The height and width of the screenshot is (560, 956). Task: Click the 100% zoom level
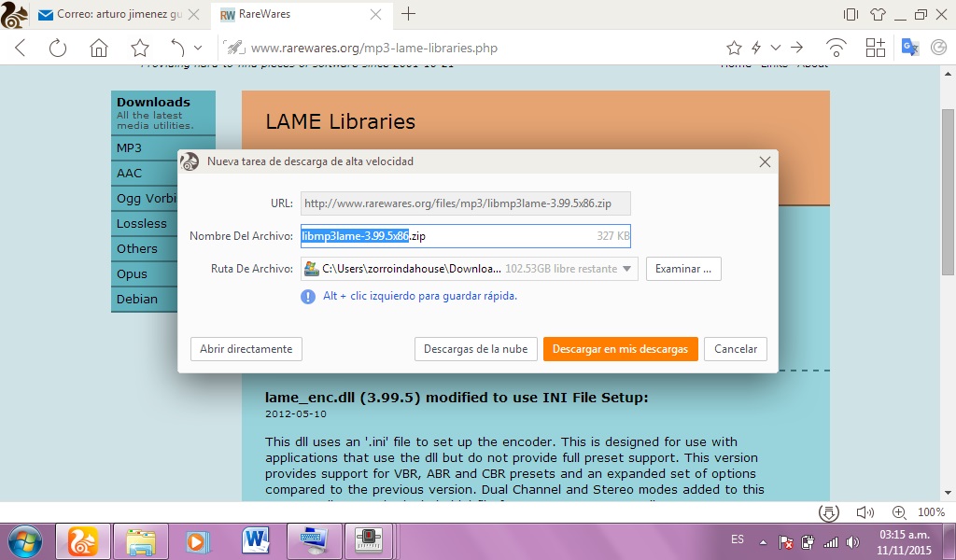coord(932,512)
